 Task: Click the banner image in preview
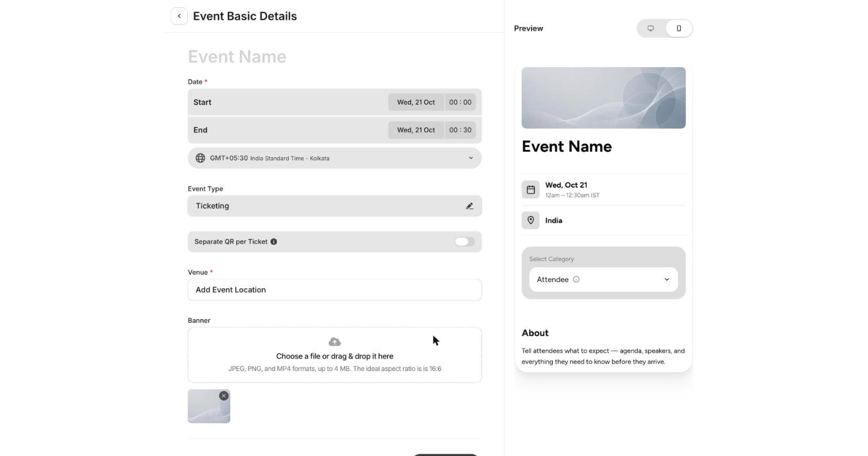(603, 98)
